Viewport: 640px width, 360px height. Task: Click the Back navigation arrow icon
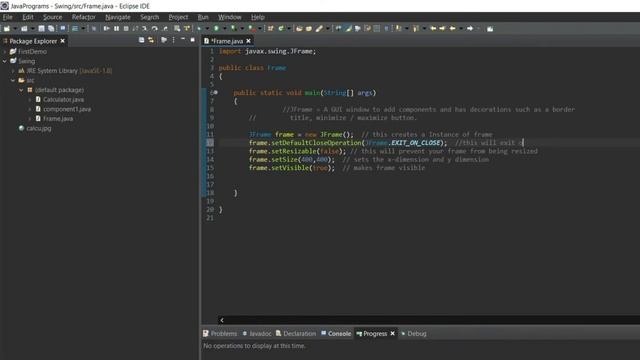452,29
